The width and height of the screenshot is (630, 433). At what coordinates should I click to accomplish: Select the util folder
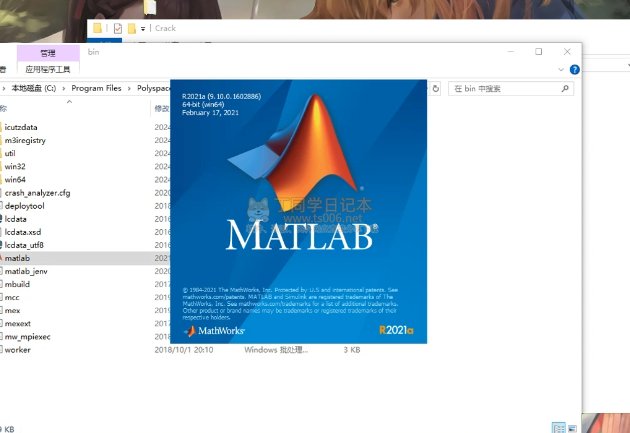pos(10,153)
